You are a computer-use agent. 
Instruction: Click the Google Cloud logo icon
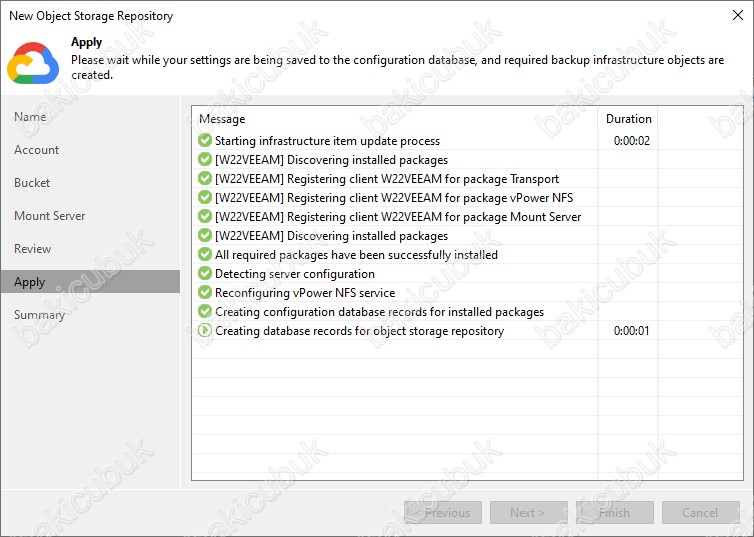pos(33,63)
